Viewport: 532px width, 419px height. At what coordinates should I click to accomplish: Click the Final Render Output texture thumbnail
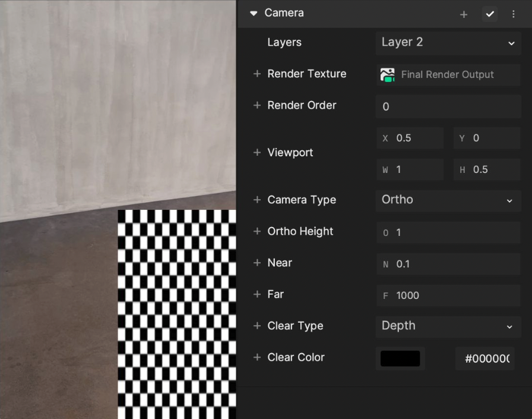point(388,74)
